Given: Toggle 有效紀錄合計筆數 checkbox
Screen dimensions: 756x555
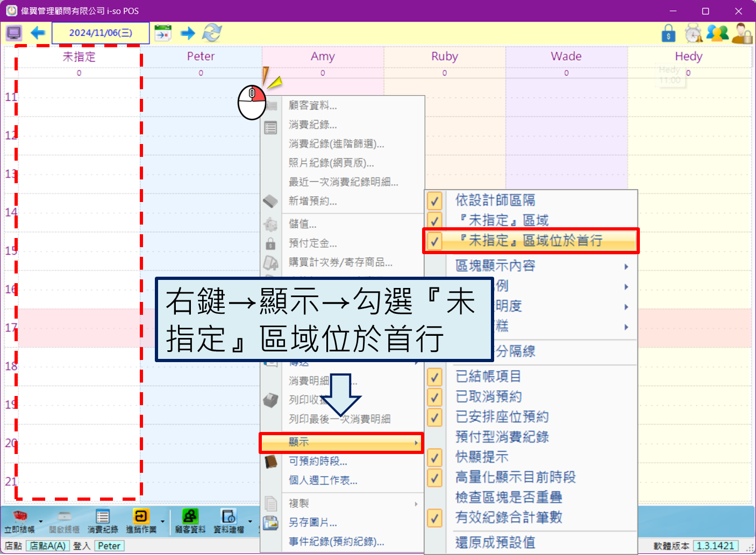Looking at the screenshot, I should pos(434,517).
